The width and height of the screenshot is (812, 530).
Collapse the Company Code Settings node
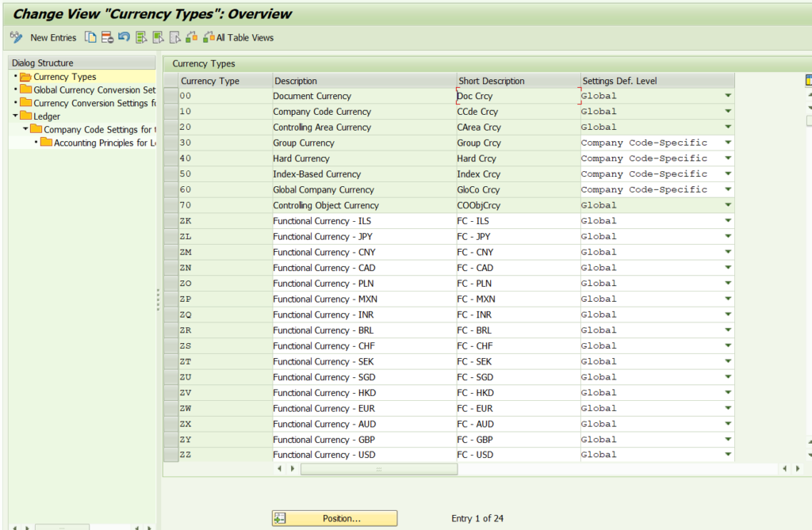click(x=24, y=129)
